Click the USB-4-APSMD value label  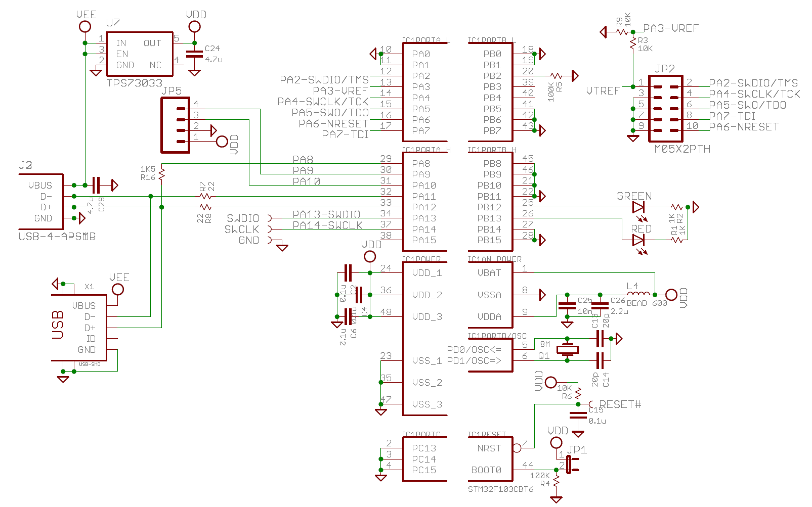click(x=57, y=236)
